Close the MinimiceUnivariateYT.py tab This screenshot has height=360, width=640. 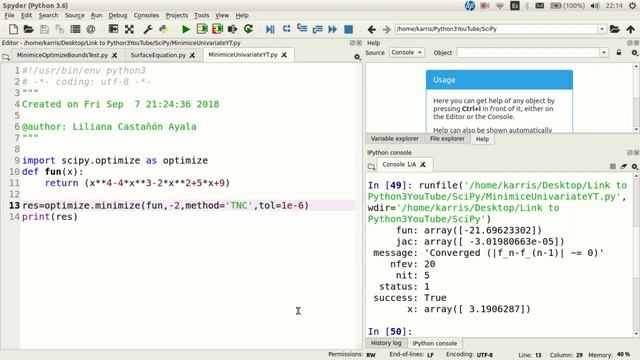[284, 55]
